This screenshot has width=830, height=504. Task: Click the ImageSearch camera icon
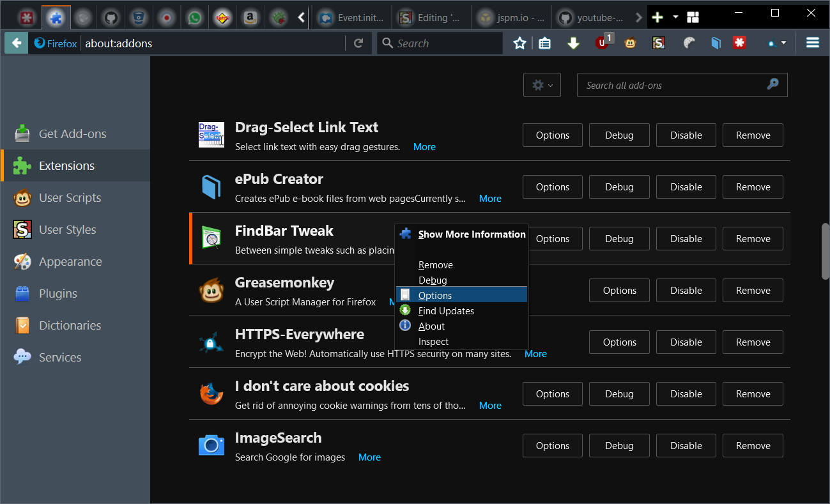pyautogui.click(x=211, y=445)
